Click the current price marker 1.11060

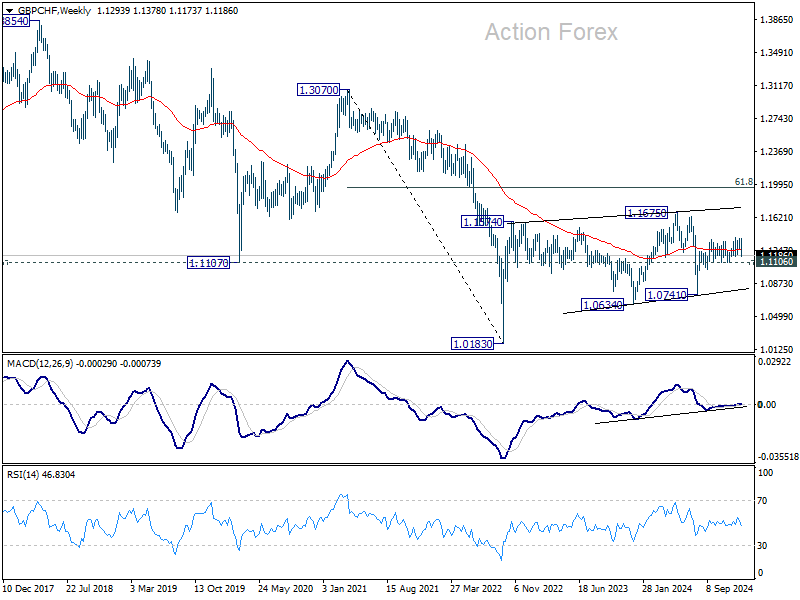pyautogui.click(x=777, y=261)
